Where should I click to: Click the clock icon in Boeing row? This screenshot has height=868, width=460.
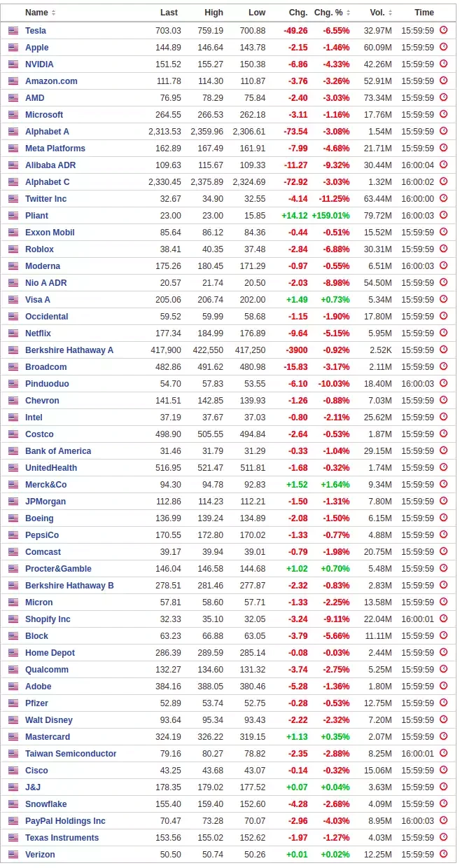443,518
